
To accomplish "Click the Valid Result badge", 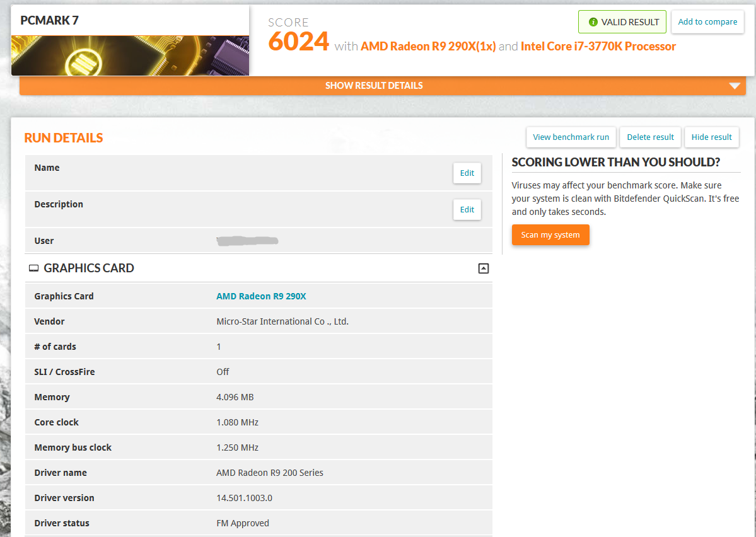I will [x=622, y=22].
